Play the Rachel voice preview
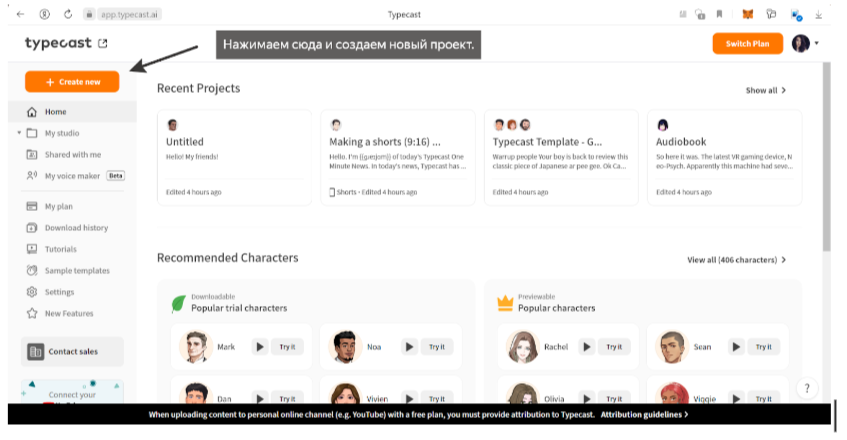Image resolution: width=847 pixels, height=440 pixels. point(587,347)
